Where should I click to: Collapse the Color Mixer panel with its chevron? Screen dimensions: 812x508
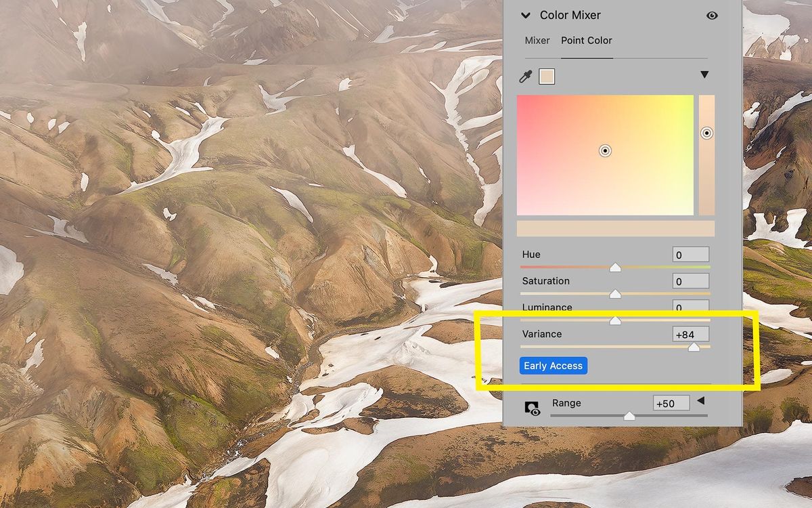526,15
